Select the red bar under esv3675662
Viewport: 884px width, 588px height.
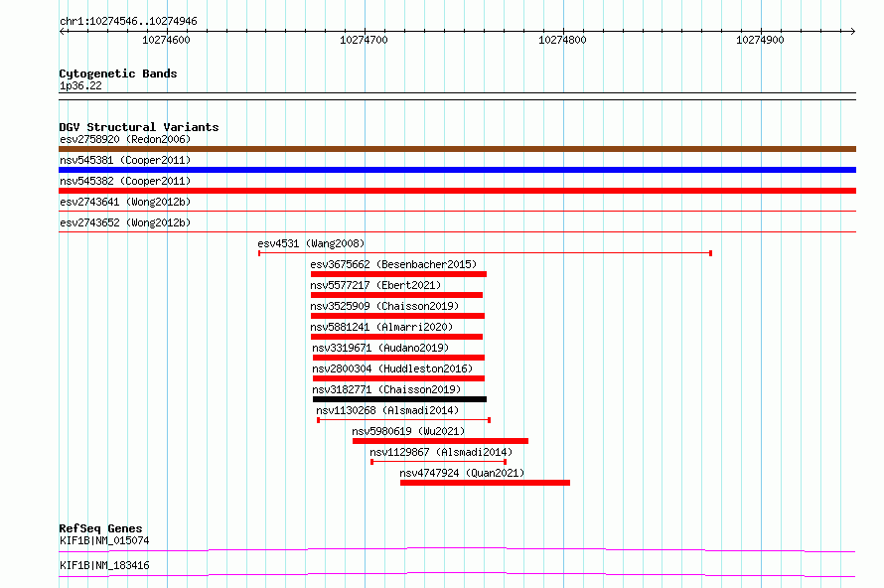(398, 274)
